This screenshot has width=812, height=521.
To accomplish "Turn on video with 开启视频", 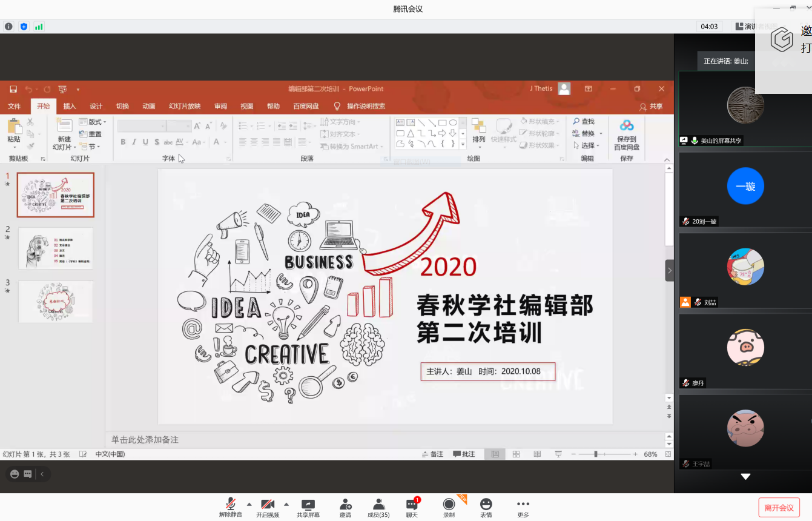I will (x=268, y=504).
